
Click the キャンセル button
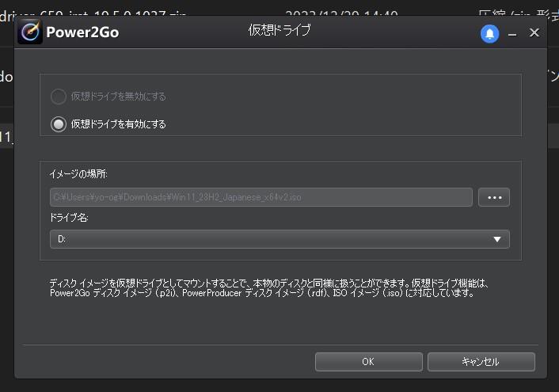point(481,362)
